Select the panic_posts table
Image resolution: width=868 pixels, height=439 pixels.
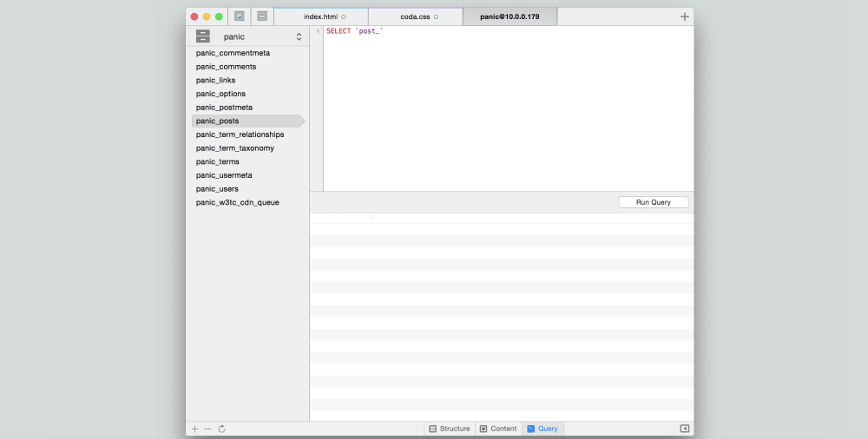[247, 121]
